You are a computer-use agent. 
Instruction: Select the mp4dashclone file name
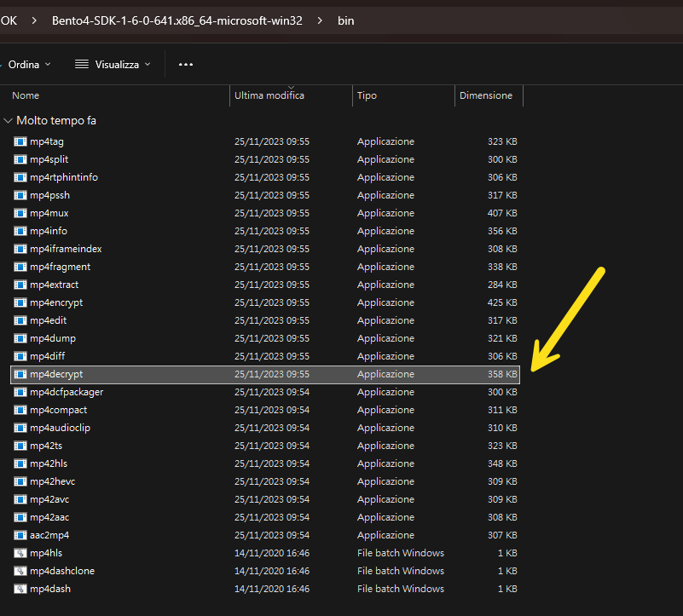(62, 571)
